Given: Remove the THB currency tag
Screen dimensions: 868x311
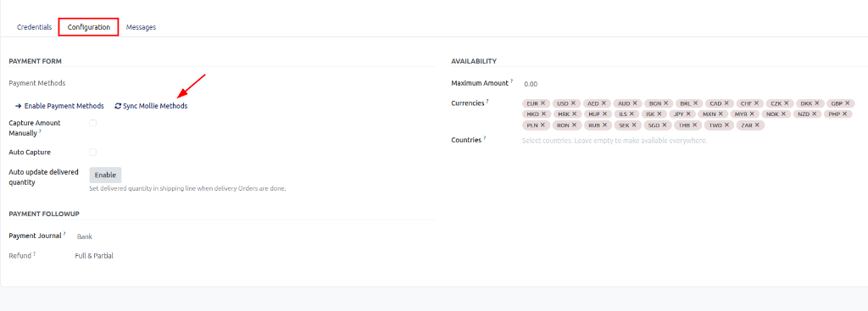Looking at the screenshot, I should click(x=695, y=125).
